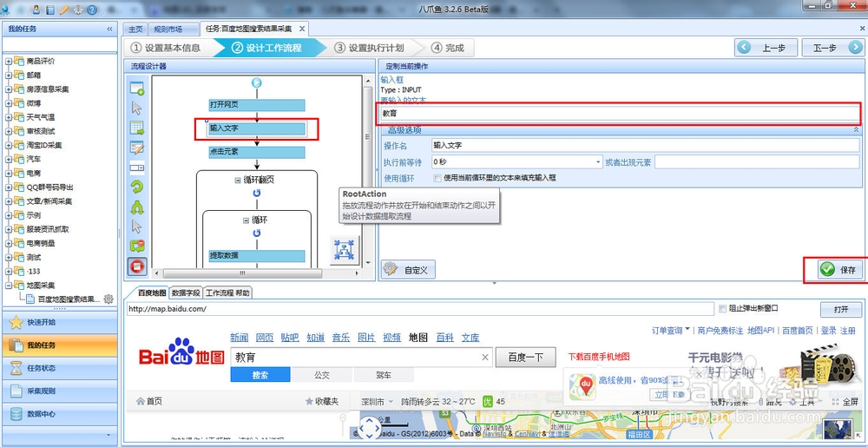Expand the QQ群号码导出 folder
Screen dimensions: 868x447
(x=9, y=187)
